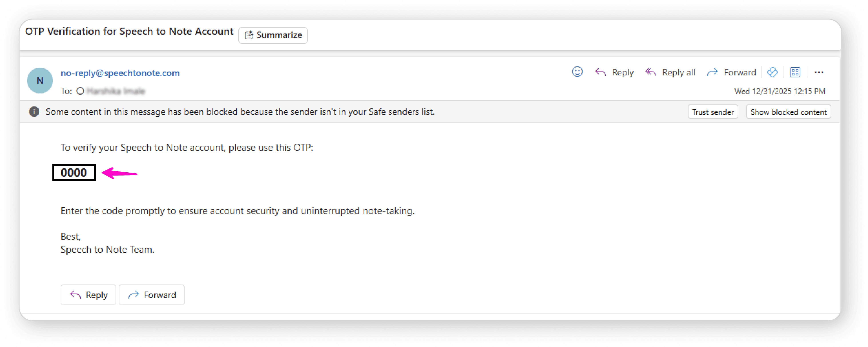Click Forward in the message header toolbar

pos(731,72)
